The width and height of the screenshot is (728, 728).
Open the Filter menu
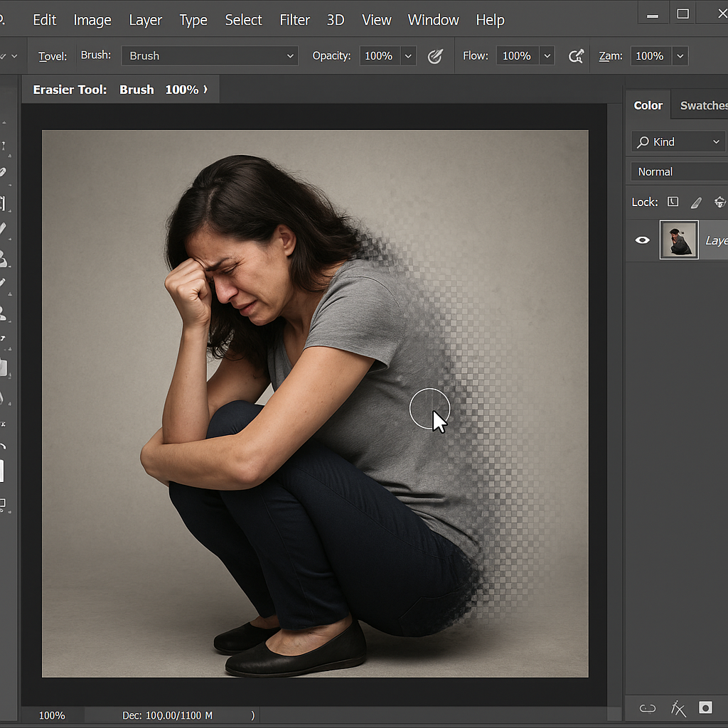click(x=294, y=20)
